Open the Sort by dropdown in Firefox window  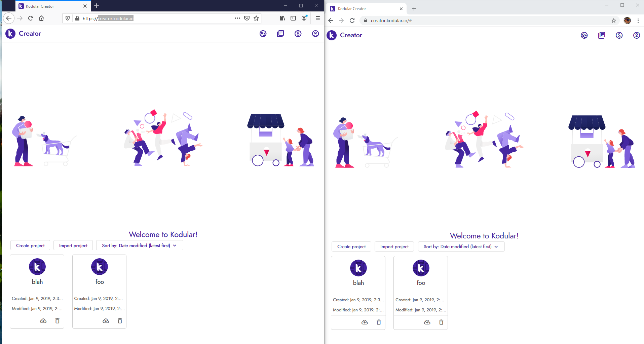point(139,245)
